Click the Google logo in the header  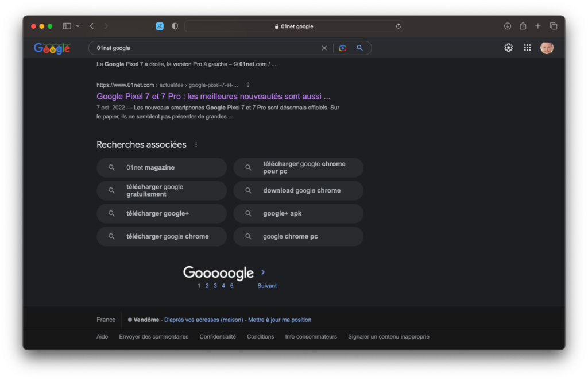[x=52, y=48]
